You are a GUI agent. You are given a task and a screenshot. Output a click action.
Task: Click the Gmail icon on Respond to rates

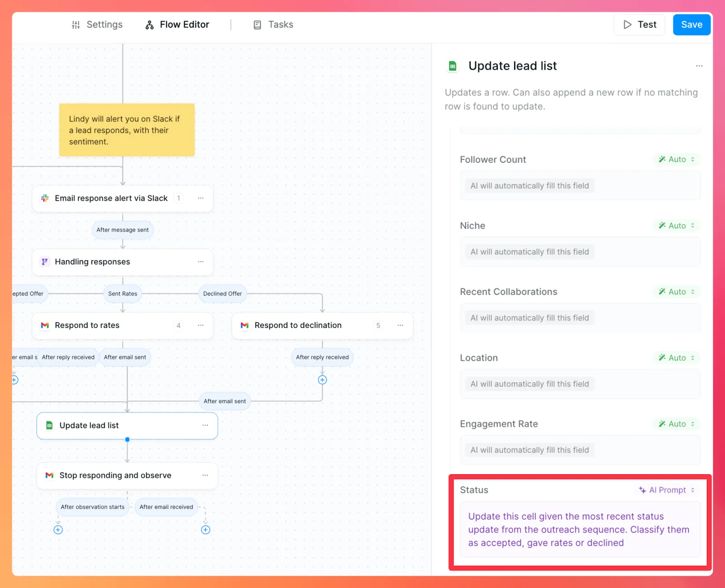(x=45, y=325)
